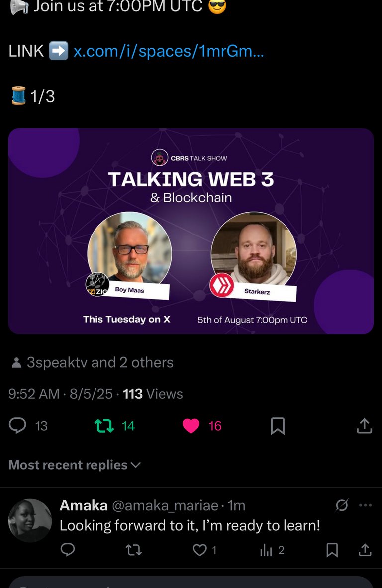Unlike the post with 16 likes
382x588 pixels.
(x=191, y=426)
